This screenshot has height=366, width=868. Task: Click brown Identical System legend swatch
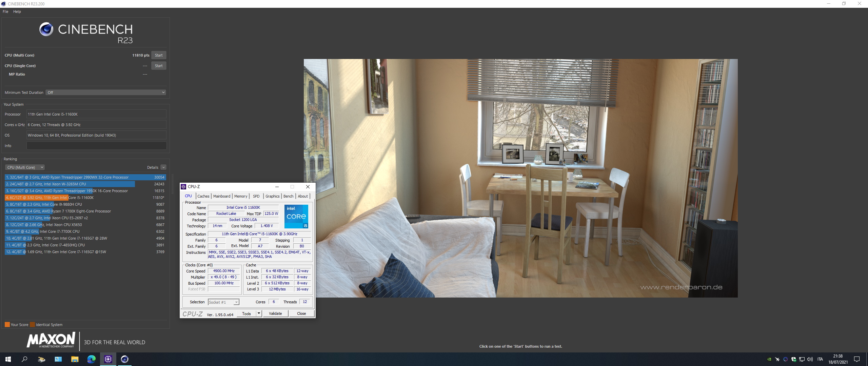pos(32,325)
